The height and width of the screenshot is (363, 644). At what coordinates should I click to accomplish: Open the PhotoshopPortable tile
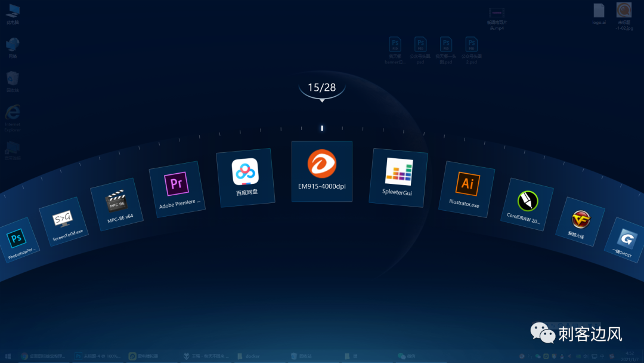pos(20,240)
